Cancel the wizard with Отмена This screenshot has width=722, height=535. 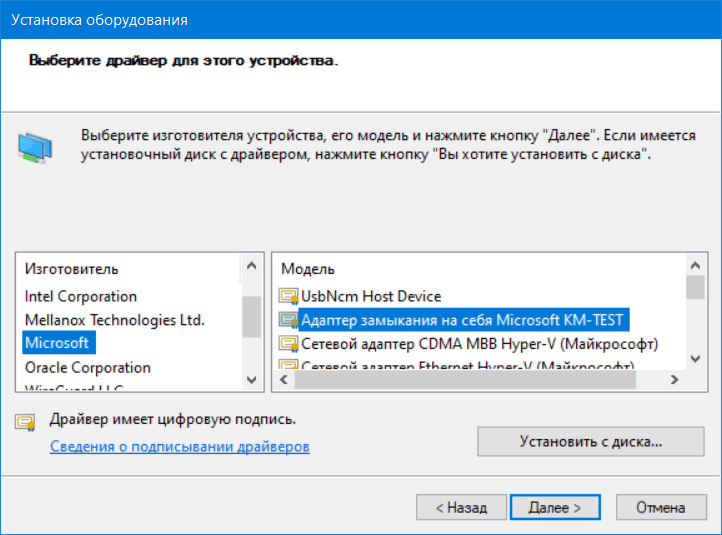pyautogui.click(x=659, y=507)
